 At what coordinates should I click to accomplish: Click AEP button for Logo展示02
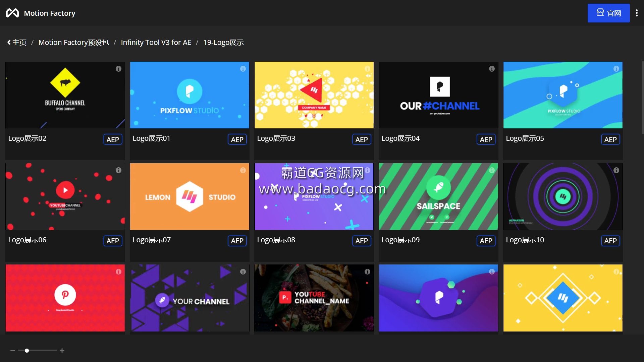113,139
